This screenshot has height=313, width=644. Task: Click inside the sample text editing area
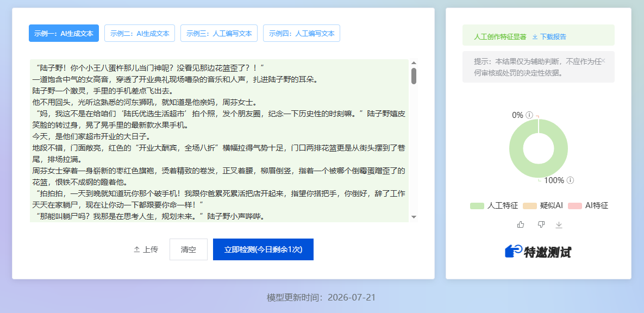220,141
